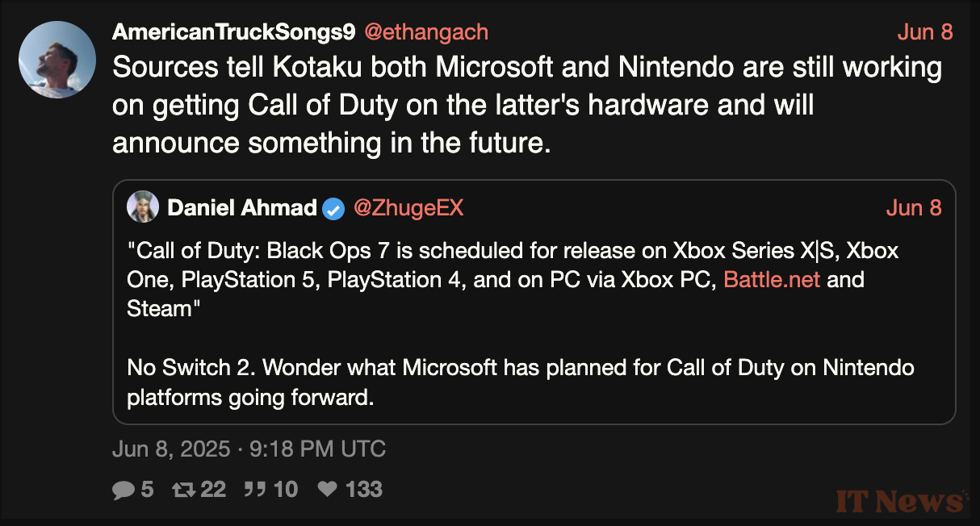Open the Daniel Ahmad name link
Viewport: 980px width, 526px height.
pos(241,208)
